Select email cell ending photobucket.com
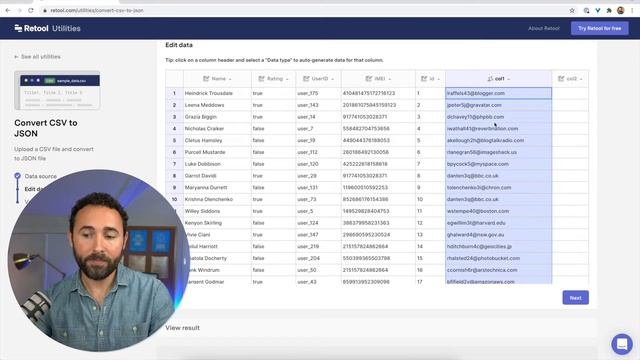 click(x=498, y=258)
